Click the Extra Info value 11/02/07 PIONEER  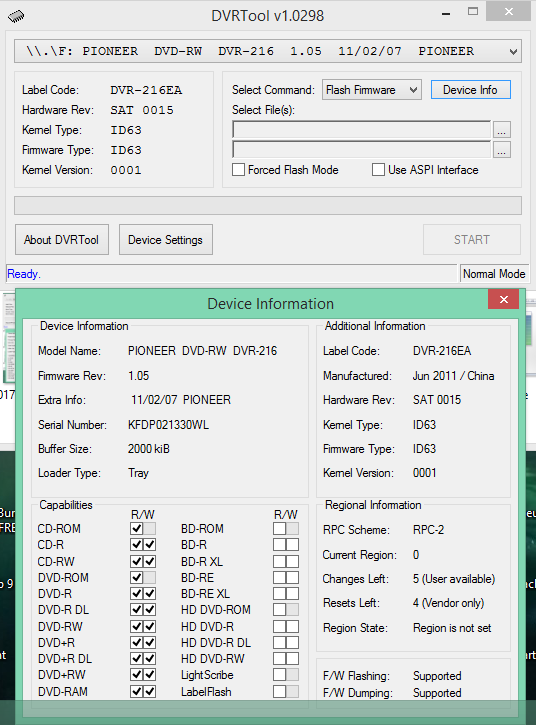181,400
